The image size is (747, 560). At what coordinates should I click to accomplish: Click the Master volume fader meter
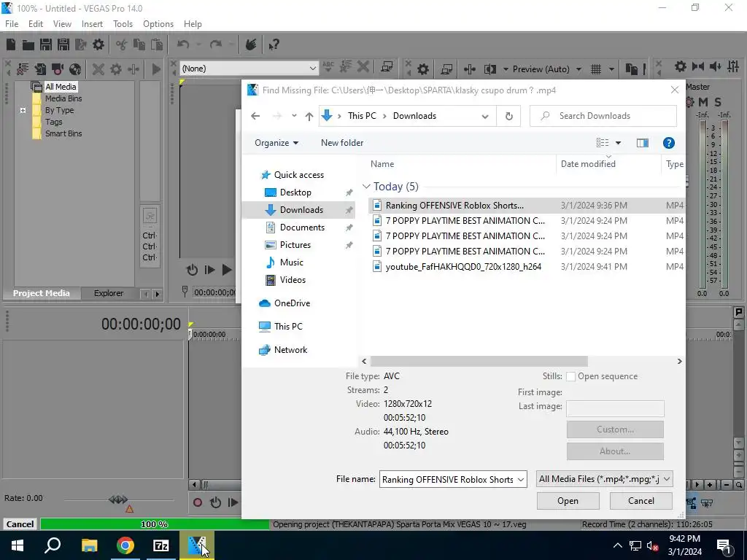713,203
